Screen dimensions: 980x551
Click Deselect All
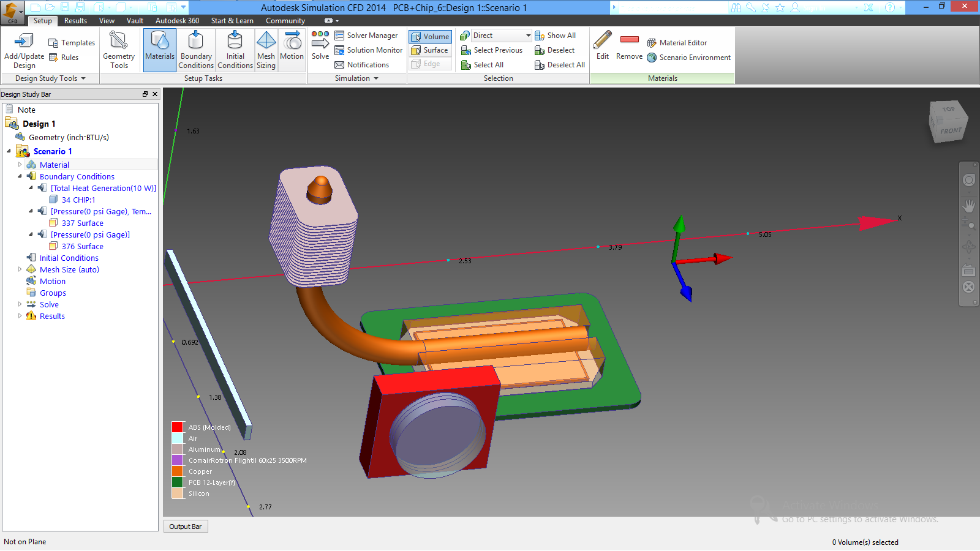(x=560, y=65)
